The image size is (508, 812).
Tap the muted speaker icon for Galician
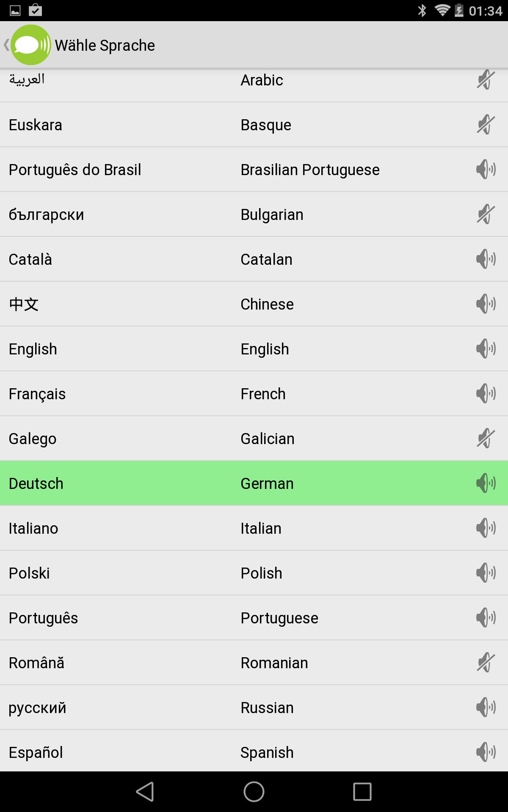[x=486, y=439]
